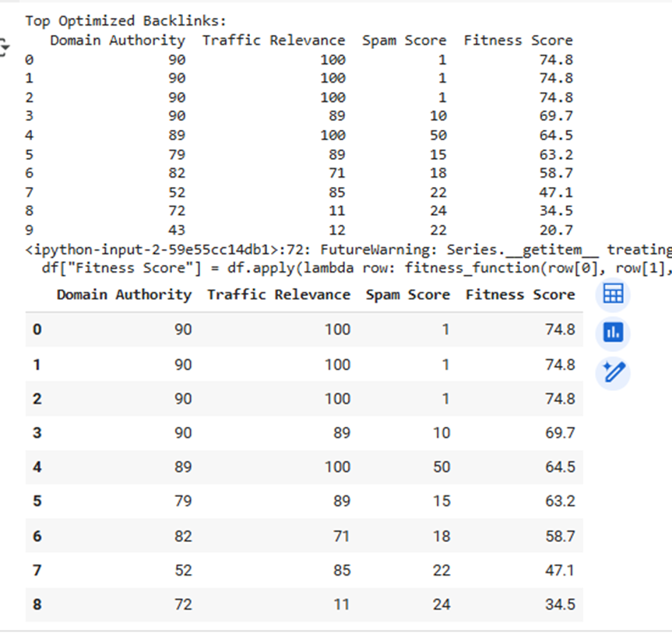The width and height of the screenshot is (672, 634).
Task: Click row index 4 in rendered table
Action: (x=37, y=467)
